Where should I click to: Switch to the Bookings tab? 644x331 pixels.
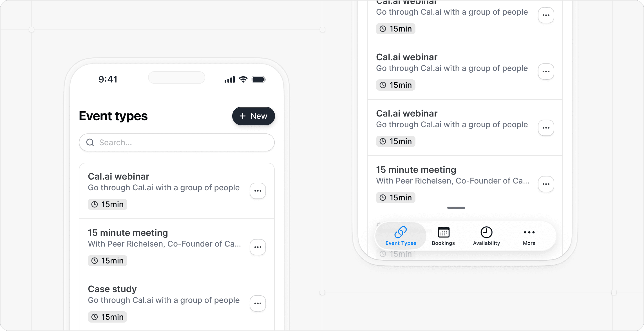point(443,236)
